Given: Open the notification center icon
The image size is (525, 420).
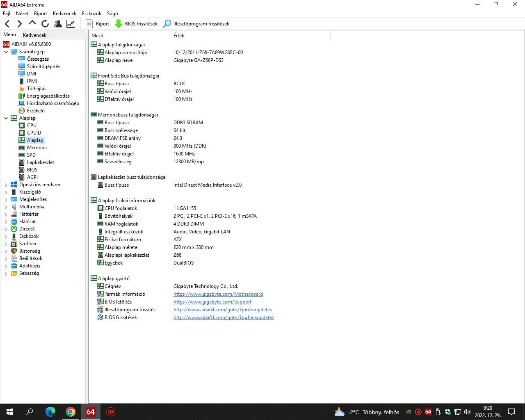Looking at the screenshot, I should coord(511,412).
